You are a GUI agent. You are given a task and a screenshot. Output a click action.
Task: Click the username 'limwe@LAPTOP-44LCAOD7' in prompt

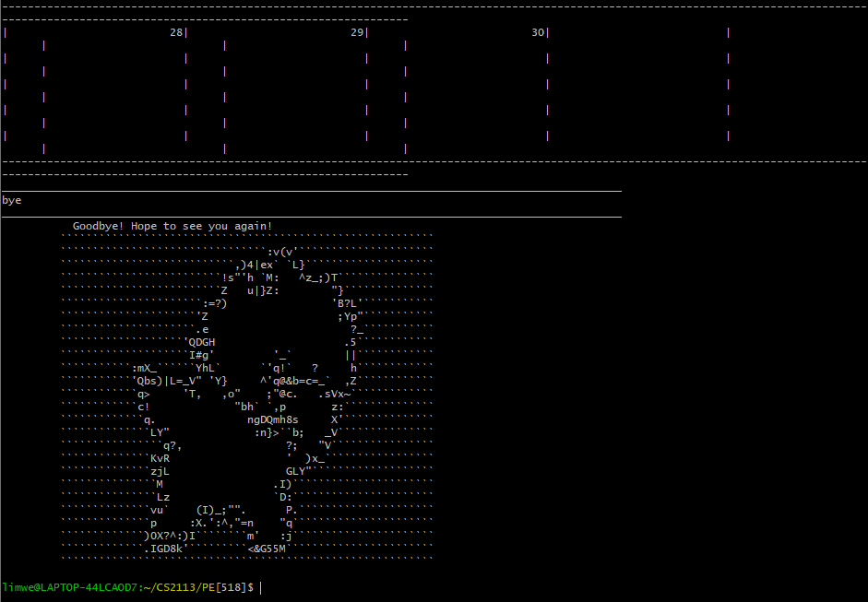pos(69,587)
